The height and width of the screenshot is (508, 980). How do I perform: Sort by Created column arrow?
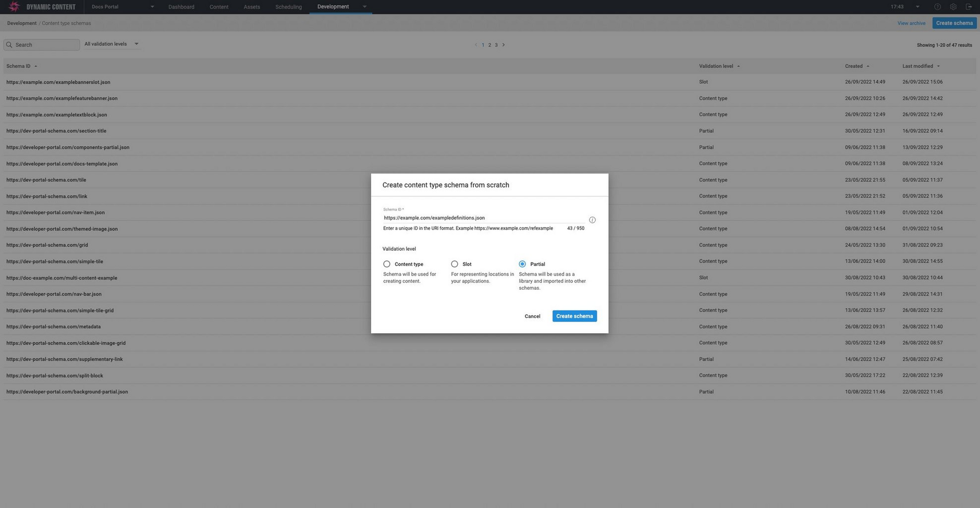point(868,66)
